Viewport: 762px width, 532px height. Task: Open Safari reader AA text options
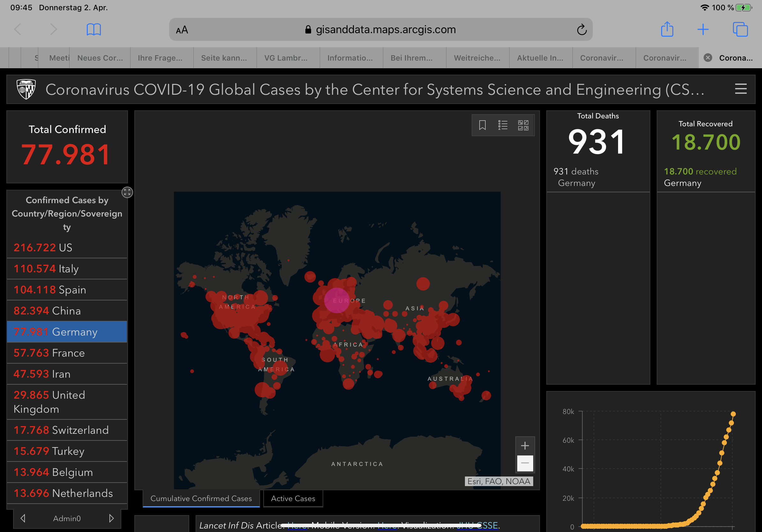[x=182, y=30]
